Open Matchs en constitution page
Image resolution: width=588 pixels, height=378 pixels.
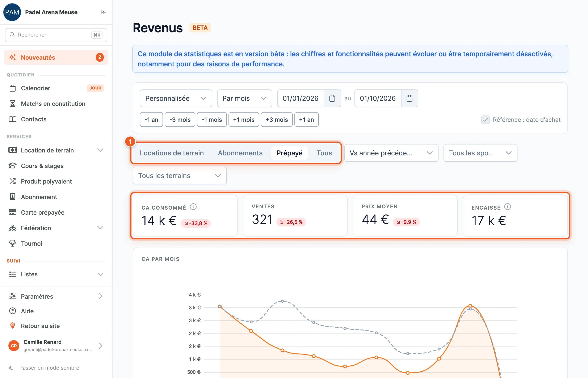tap(56, 104)
